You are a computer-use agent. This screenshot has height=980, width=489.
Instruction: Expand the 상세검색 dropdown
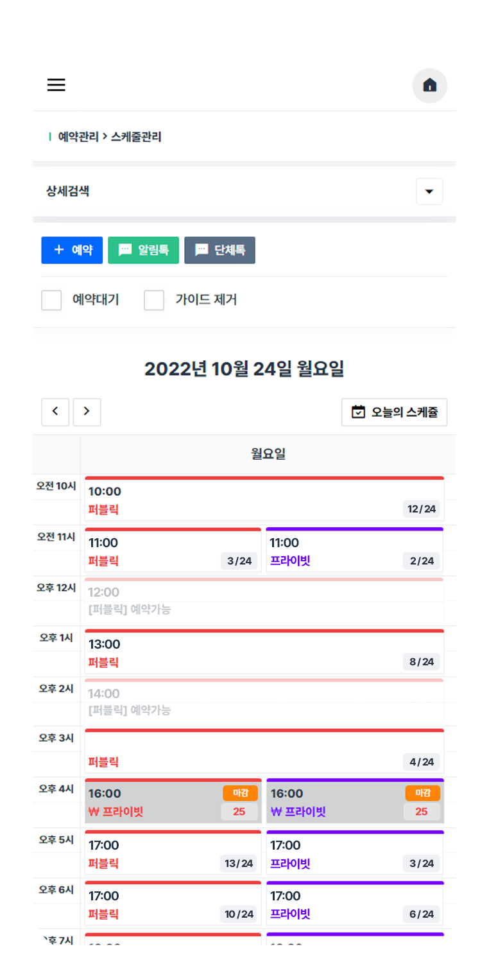pyautogui.click(x=429, y=191)
